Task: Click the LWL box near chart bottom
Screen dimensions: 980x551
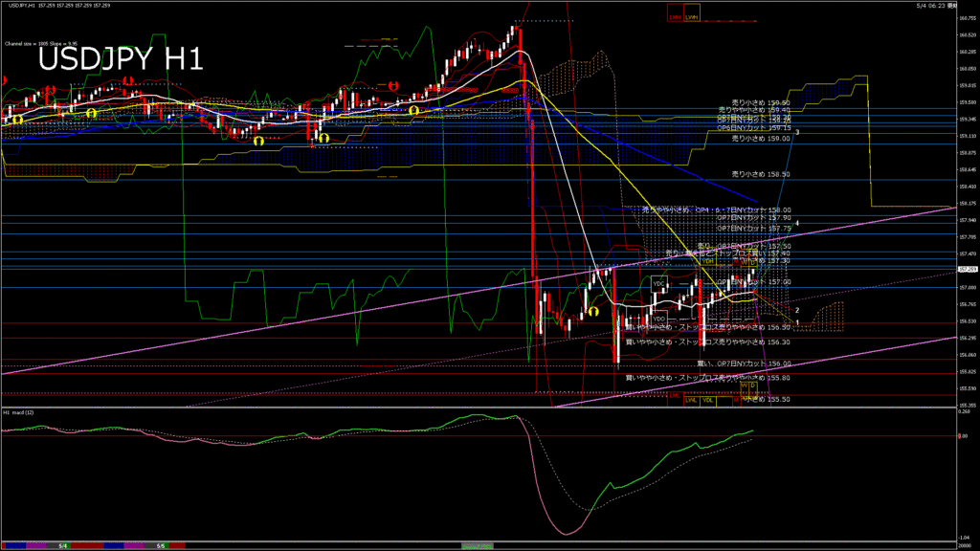Action: coord(691,400)
